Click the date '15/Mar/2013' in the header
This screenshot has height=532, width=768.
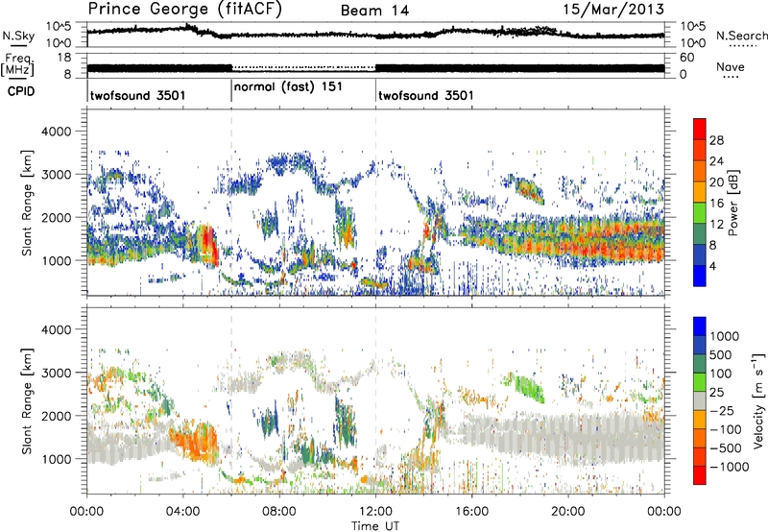pos(613,10)
